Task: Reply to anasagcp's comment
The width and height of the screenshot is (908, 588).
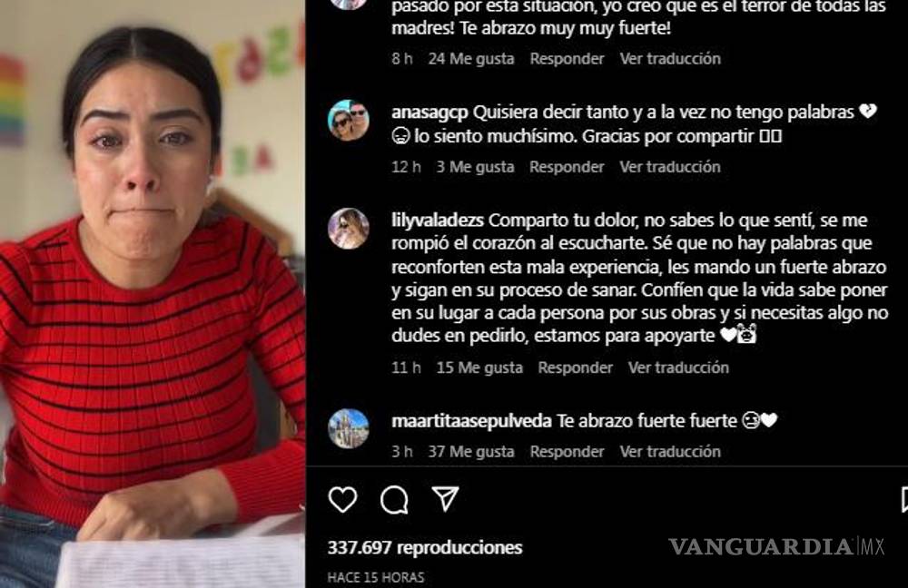Action: pos(567,167)
